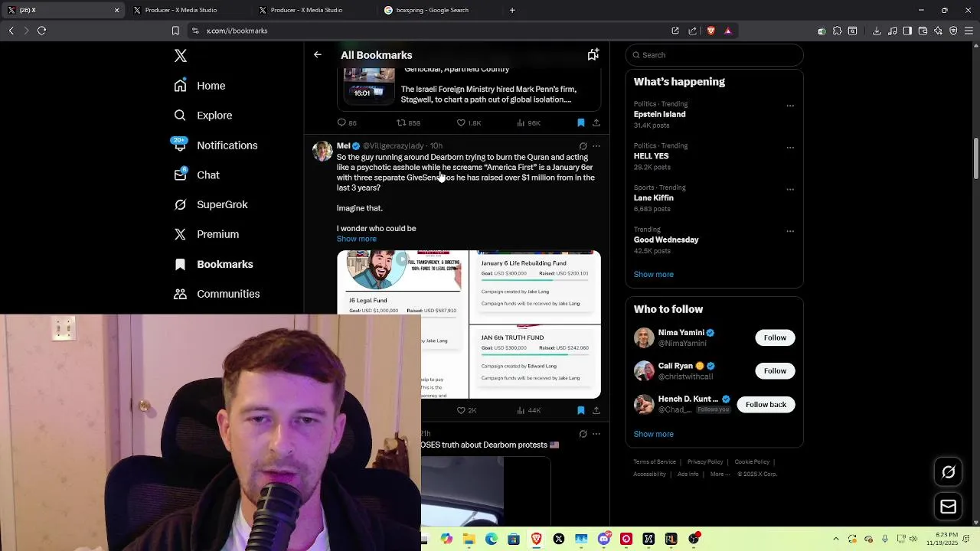Select Bookmarks in the sidebar
The width and height of the screenshot is (980, 551).
[213, 264]
